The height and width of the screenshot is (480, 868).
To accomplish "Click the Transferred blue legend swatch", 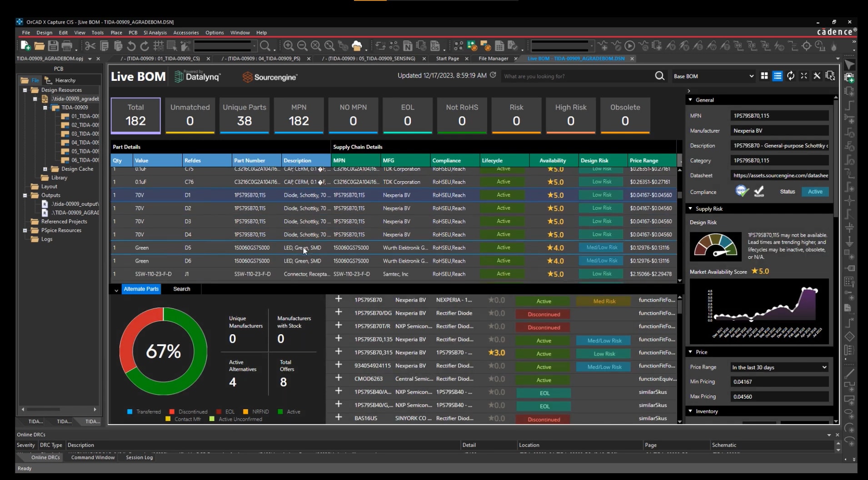I will [130, 411].
